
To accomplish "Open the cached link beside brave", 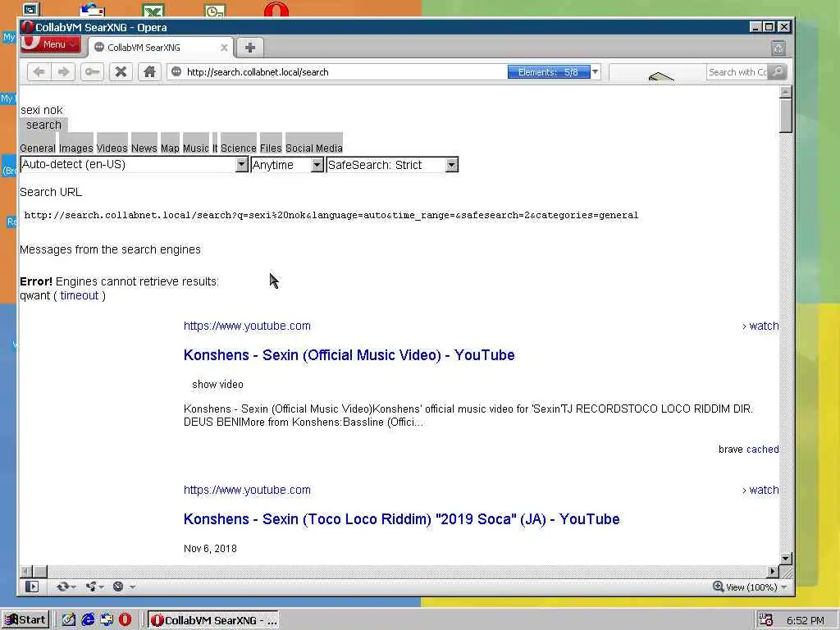I will point(763,449).
